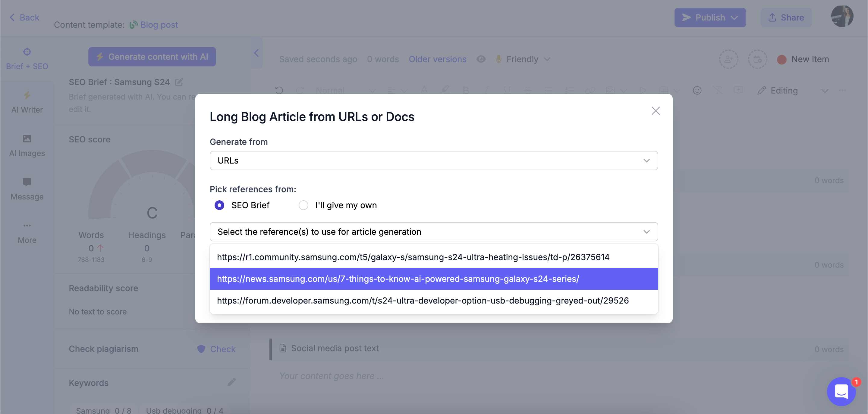Open the AI Writer sidebar tab
868x414 pixels.
[x=27, y=102]
